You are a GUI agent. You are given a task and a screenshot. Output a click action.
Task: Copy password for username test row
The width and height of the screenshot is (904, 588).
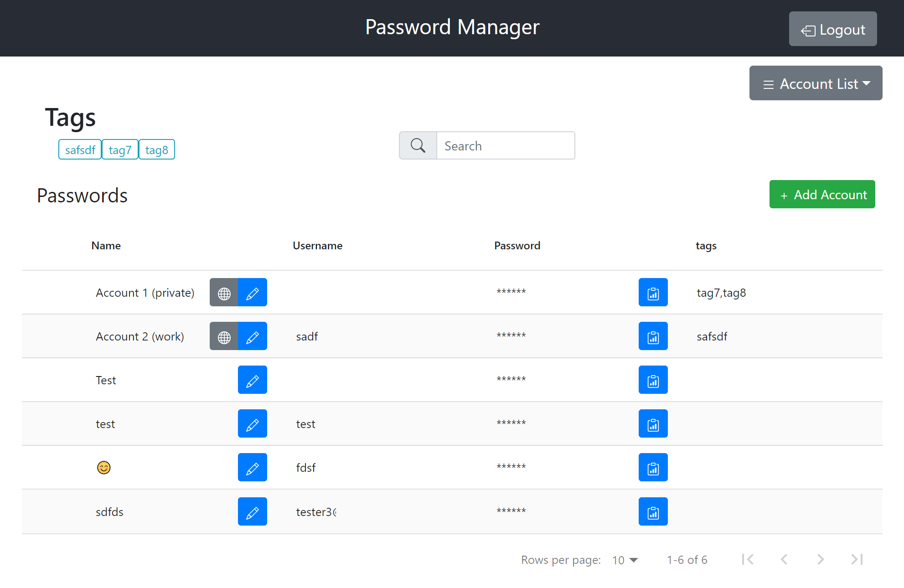(653, 423)
